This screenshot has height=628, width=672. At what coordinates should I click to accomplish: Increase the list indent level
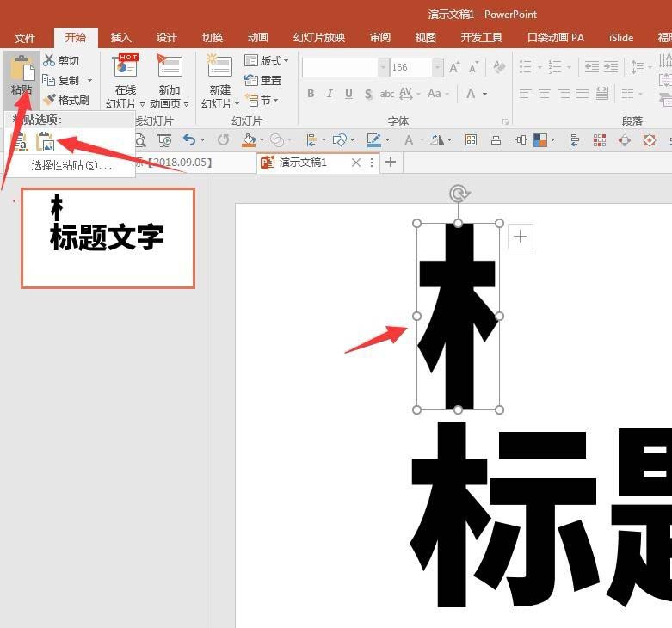[611, 67]
